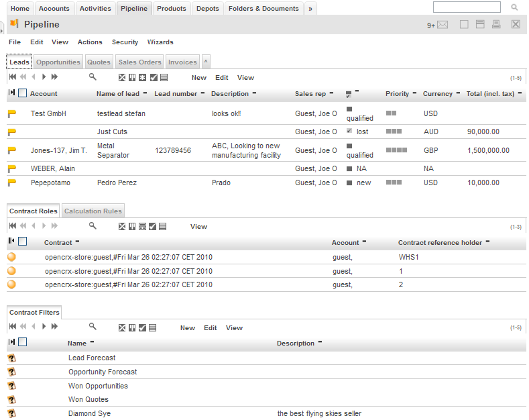Click New in the Leads toolbar
Screen dimensions: 529x420
199,78
